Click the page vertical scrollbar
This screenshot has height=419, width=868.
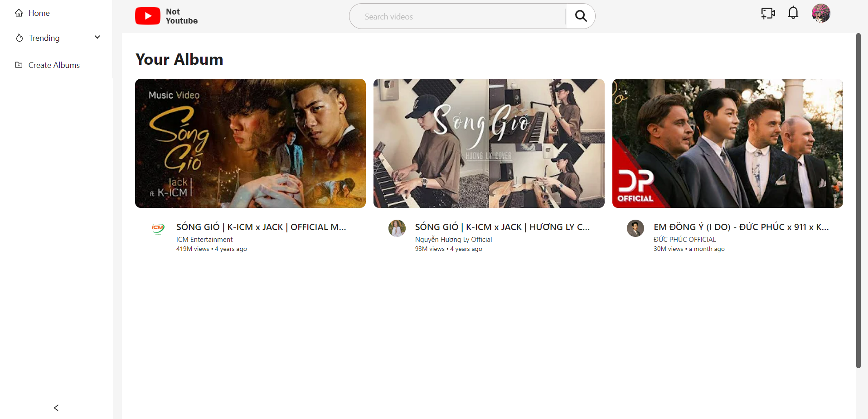click(858, 201)
